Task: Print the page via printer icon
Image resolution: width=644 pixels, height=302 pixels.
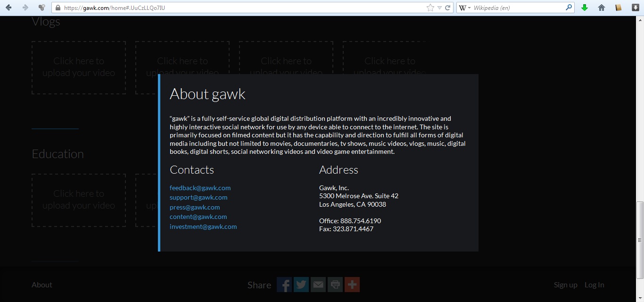Action: [x=335, y=285]
